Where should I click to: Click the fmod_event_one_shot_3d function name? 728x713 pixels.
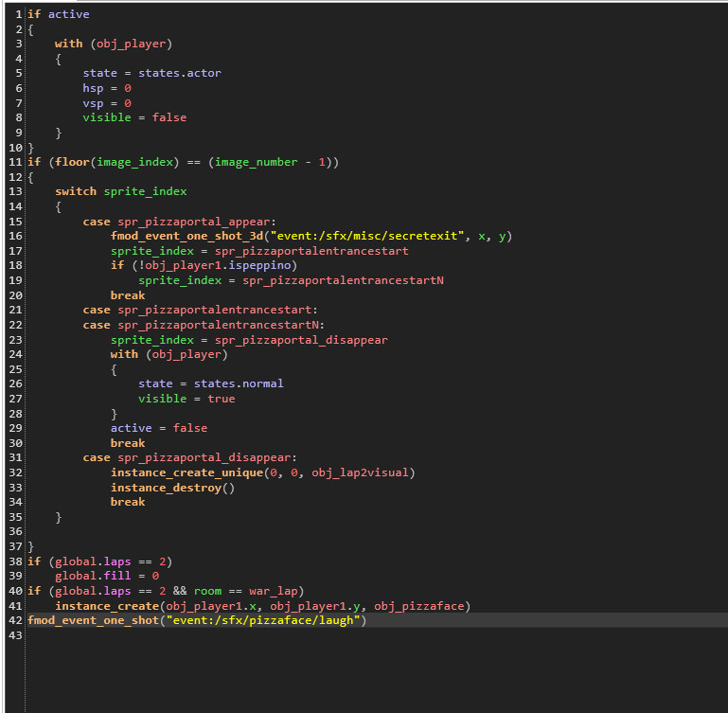pos(186,236)
